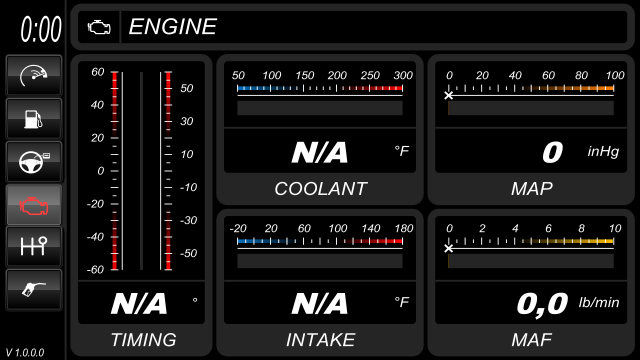Select the steering wheel driving page

point(34,161)
